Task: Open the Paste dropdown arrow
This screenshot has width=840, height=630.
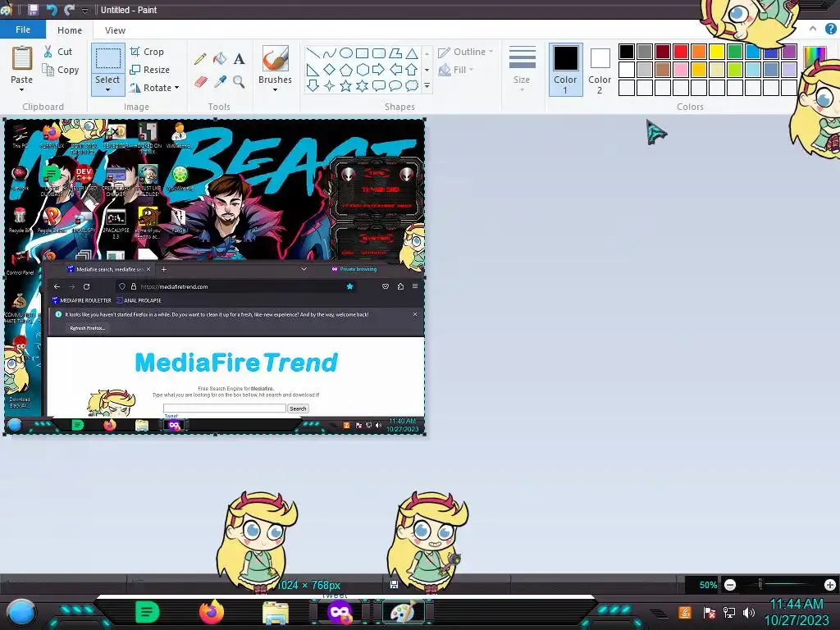Action: (x=22, y=90)
